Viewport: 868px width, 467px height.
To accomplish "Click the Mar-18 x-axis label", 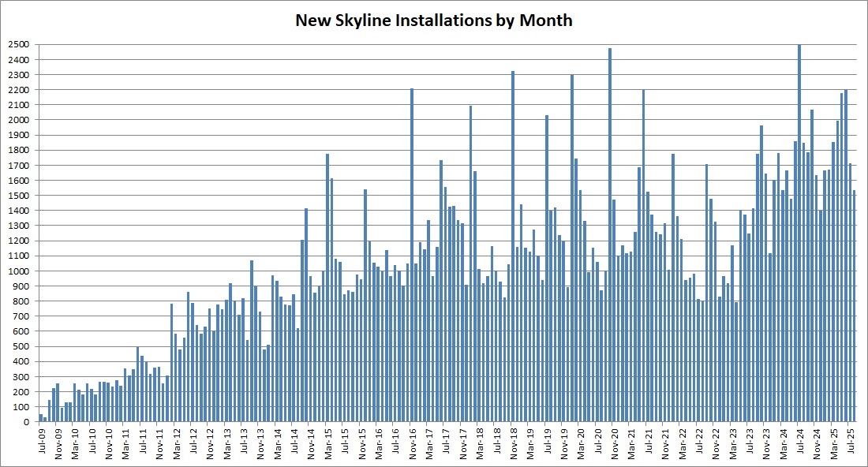I will [480, 443].
